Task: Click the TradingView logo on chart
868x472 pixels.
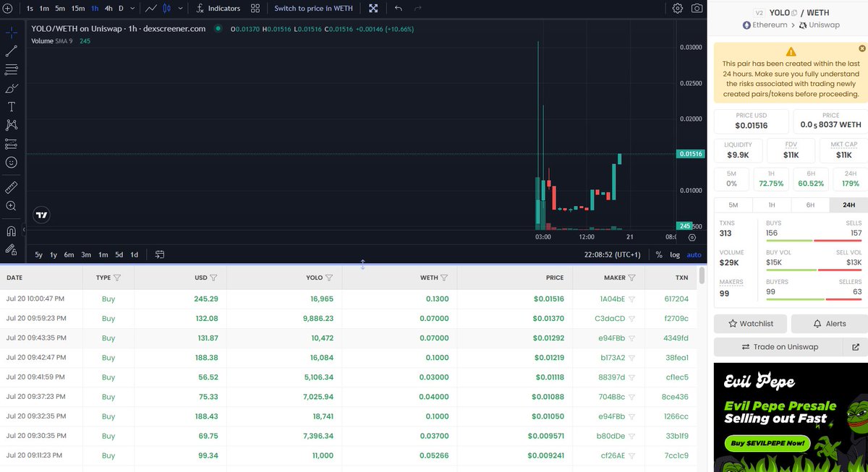Action: point(42,215)
